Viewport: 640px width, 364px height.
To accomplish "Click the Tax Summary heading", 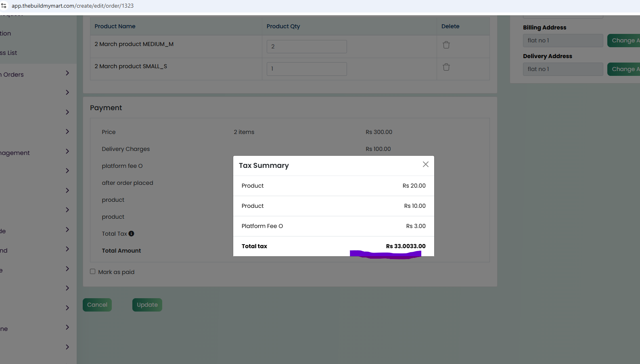I will pos(264,165).
